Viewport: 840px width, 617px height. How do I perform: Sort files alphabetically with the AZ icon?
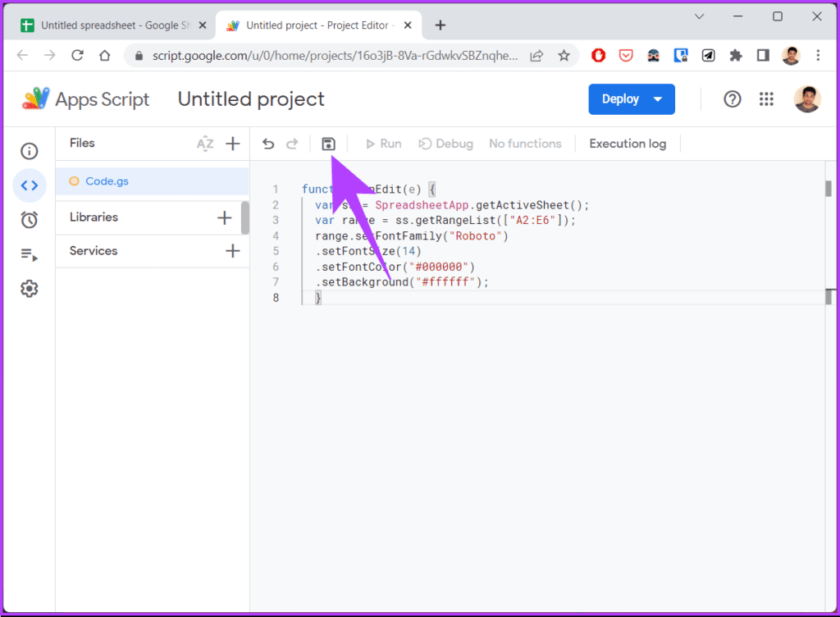[x=205, y=144]
